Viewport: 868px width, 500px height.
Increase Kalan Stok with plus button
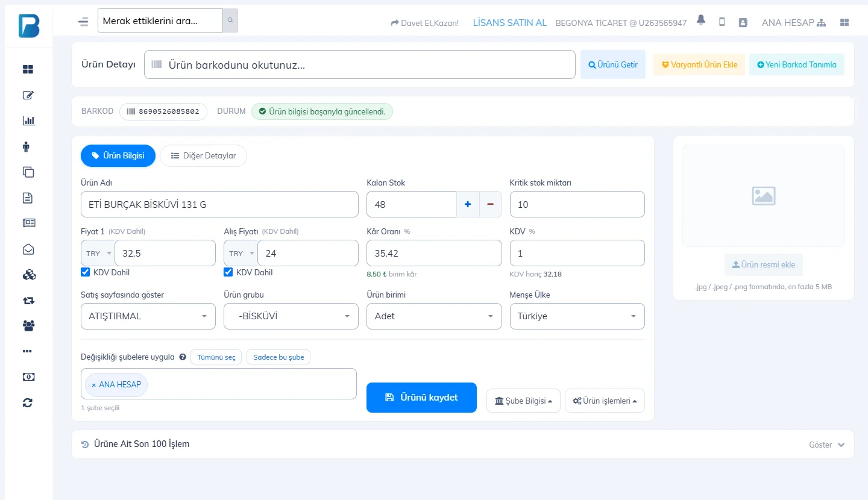[x=468, y=204]
